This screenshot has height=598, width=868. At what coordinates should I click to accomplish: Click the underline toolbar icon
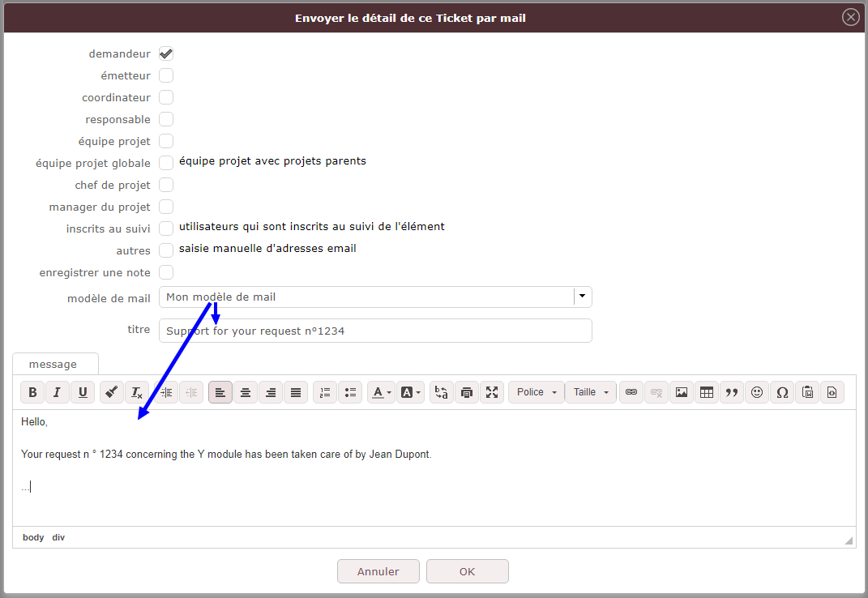coord(83,392)
